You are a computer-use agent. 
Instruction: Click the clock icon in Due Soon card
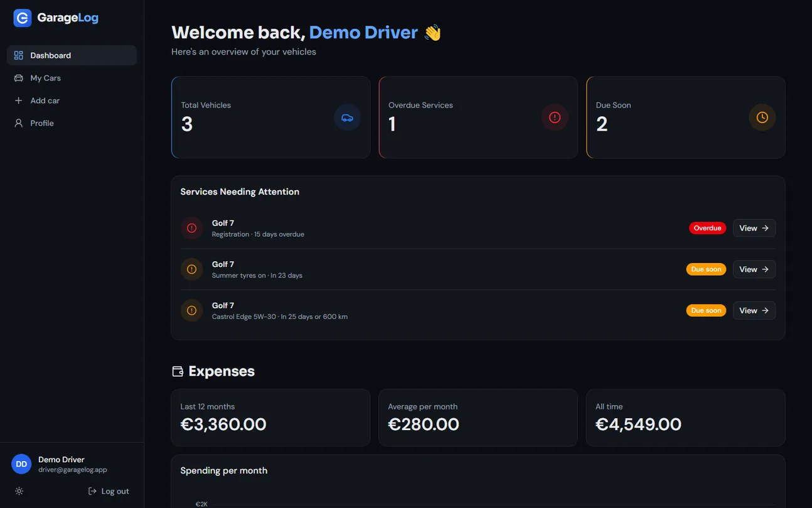click(x=762, y=117)
